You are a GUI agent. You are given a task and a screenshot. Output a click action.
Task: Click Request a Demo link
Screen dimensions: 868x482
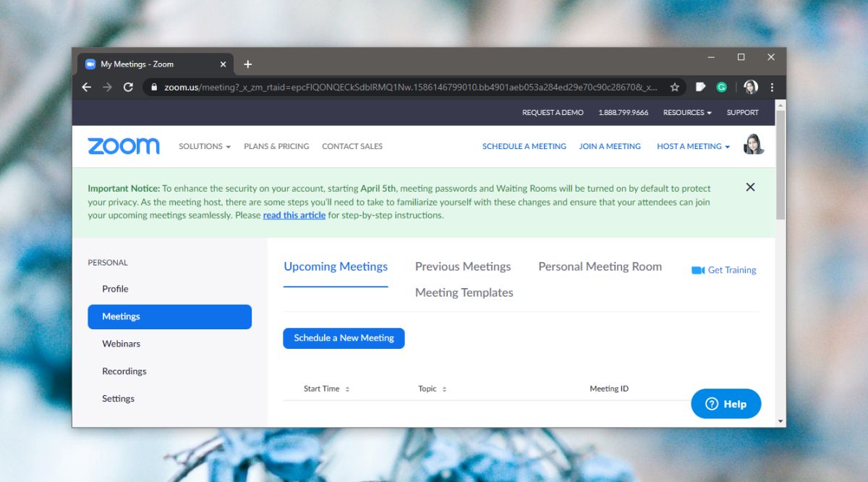553,112
